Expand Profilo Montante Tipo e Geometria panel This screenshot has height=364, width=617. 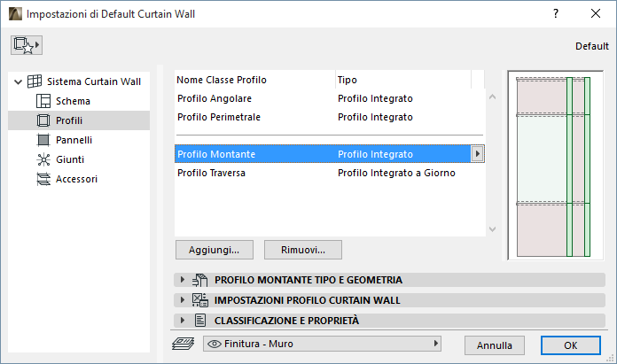pos(184,280)
